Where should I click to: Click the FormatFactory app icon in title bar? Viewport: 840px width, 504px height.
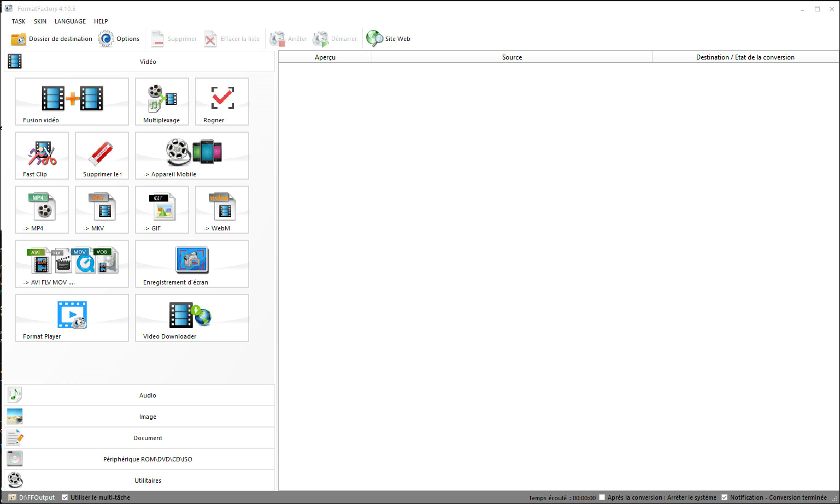[x=8, y=9]
